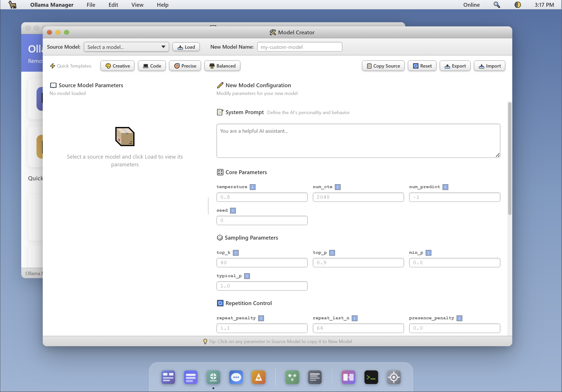562x392 pixels.
Task: Click the configuration panel vertical scrollbar
Action: click(509, 158)
